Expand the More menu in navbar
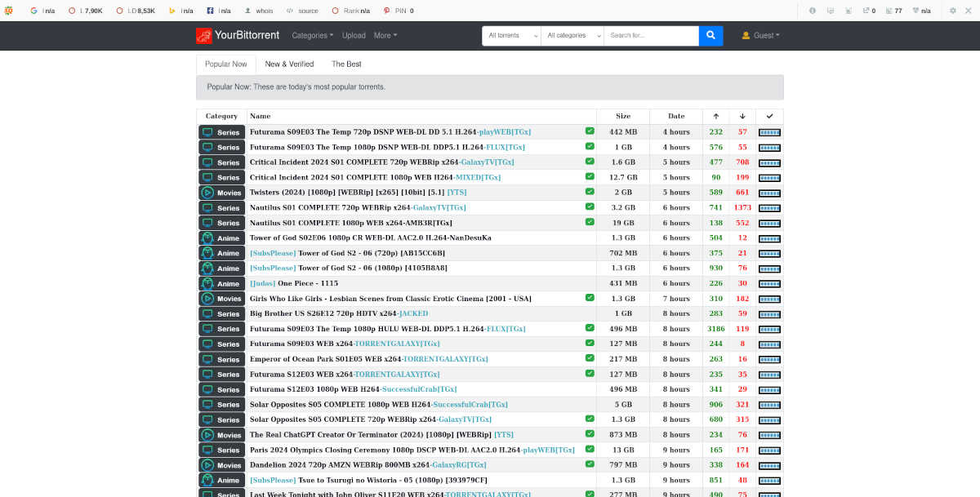This screenshot has width=980, height=497. pos(385,36)
